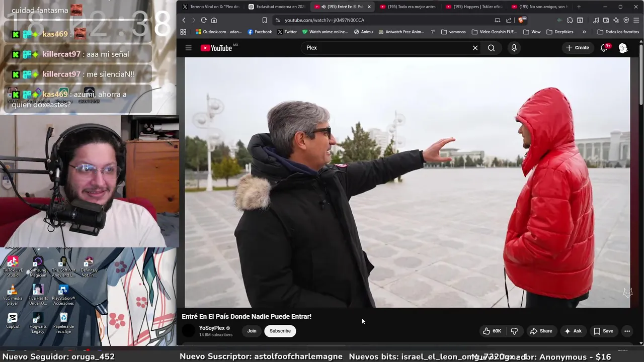Like the video showing 60K

(x=492, y=331)
